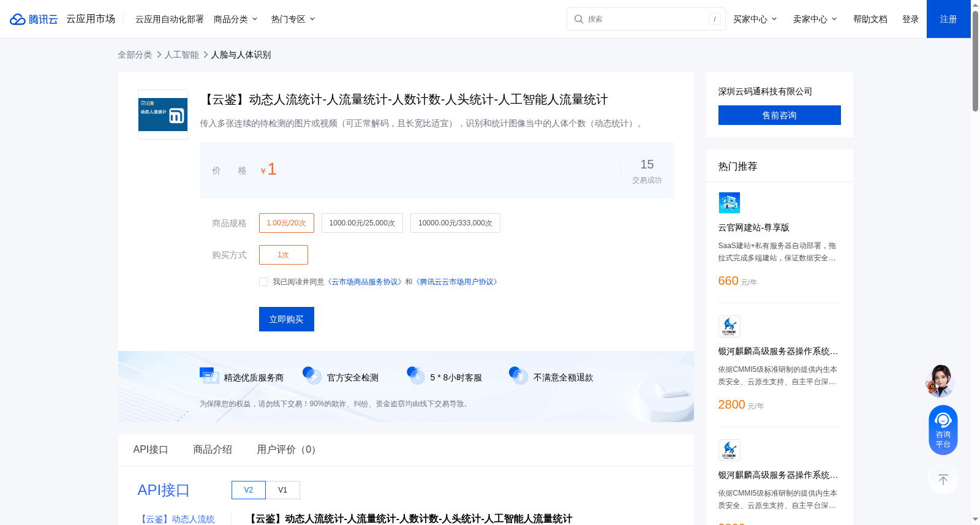Click the 660 元/年 price

tap(737, 281)
